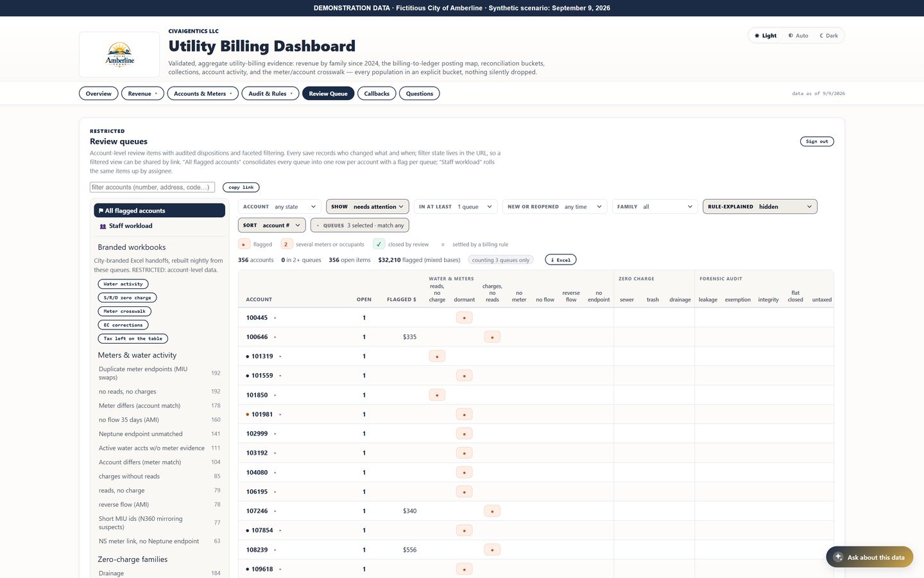Open the NEW OR REOPENED dropdown
Viewport: 924px width, 578px height.
click(555, 207)
